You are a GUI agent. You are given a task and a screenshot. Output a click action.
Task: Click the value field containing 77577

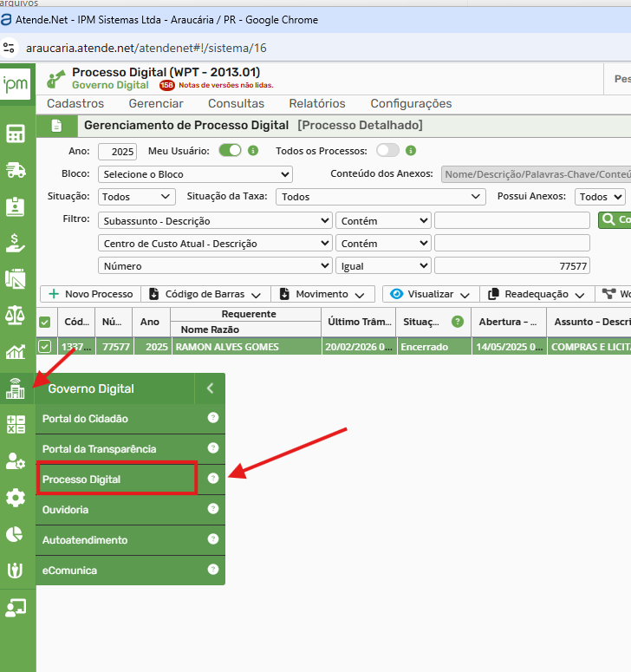point(512,265)
